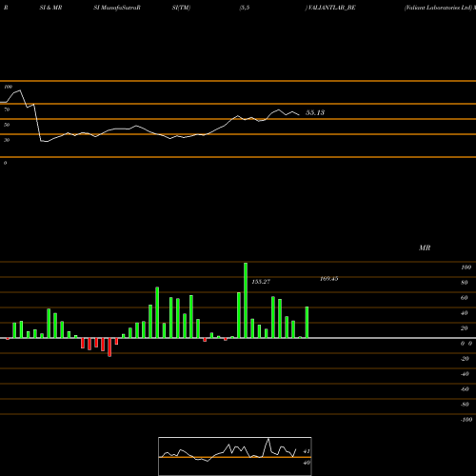Screen dimensions: 476x476
Task: Click the 'Valiant Laboratories Ltd' company name
Action: point(438,8)
